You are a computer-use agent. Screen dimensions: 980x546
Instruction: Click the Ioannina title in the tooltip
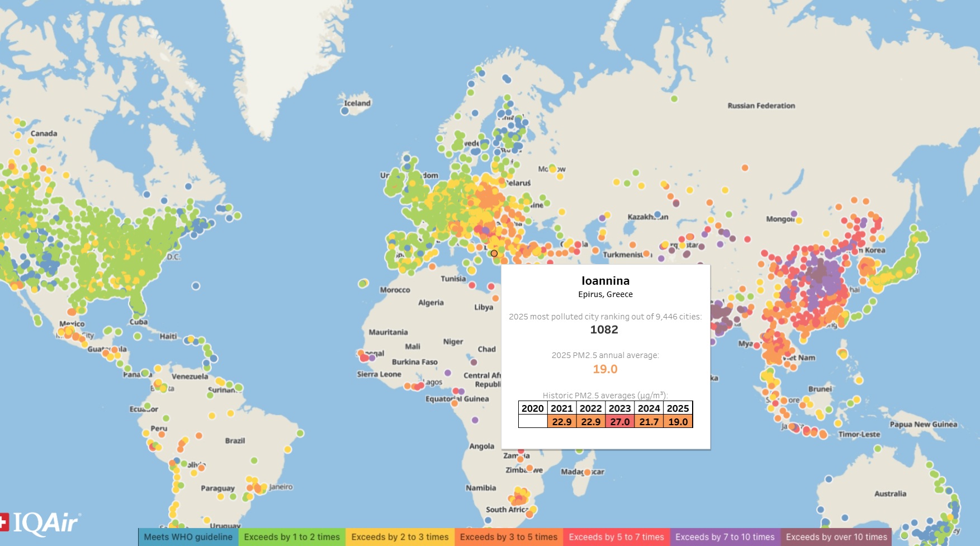pos(605,281)
